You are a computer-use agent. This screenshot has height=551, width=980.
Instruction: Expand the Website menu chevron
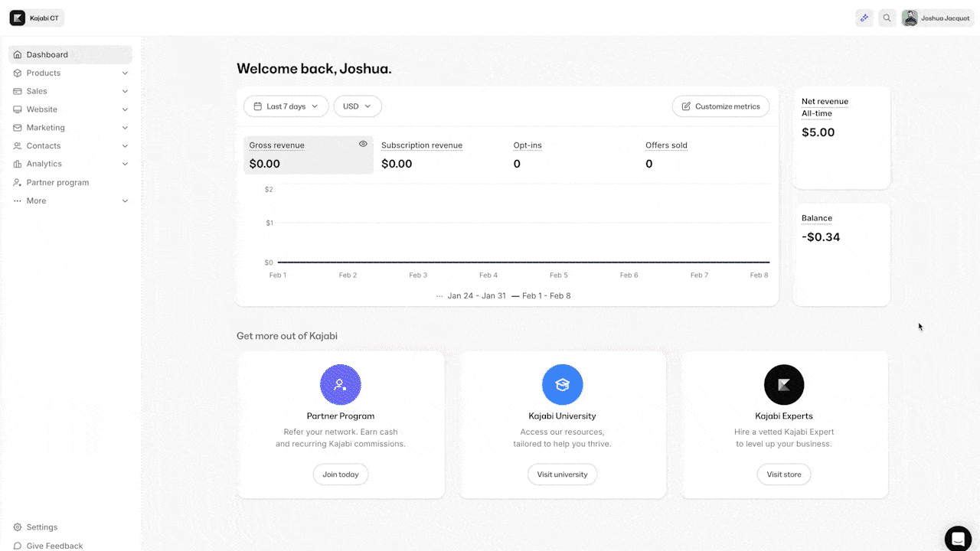[125, 109]
